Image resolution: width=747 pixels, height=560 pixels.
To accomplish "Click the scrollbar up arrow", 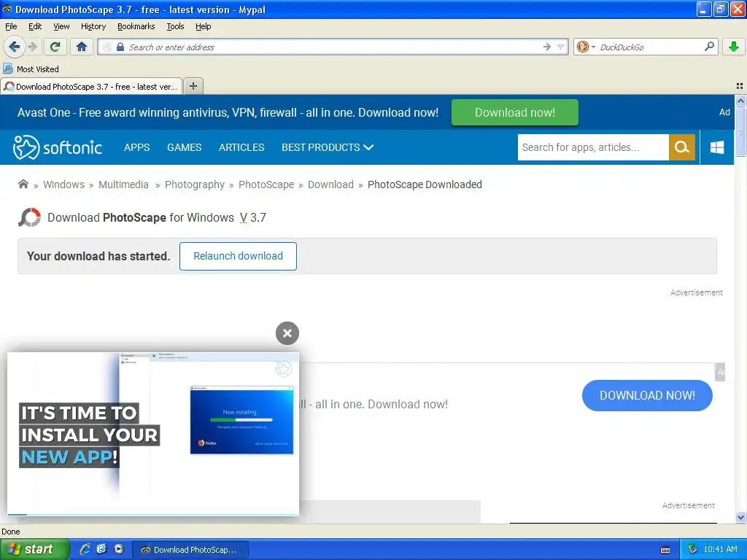I will (740, 101).
